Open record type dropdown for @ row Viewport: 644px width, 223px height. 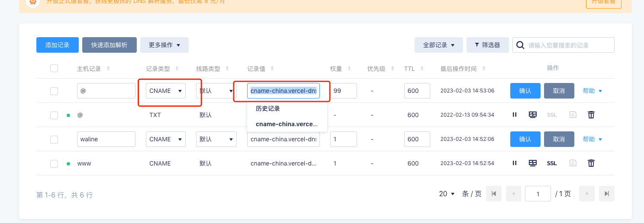pyautogui.click(x=166, y=91)
